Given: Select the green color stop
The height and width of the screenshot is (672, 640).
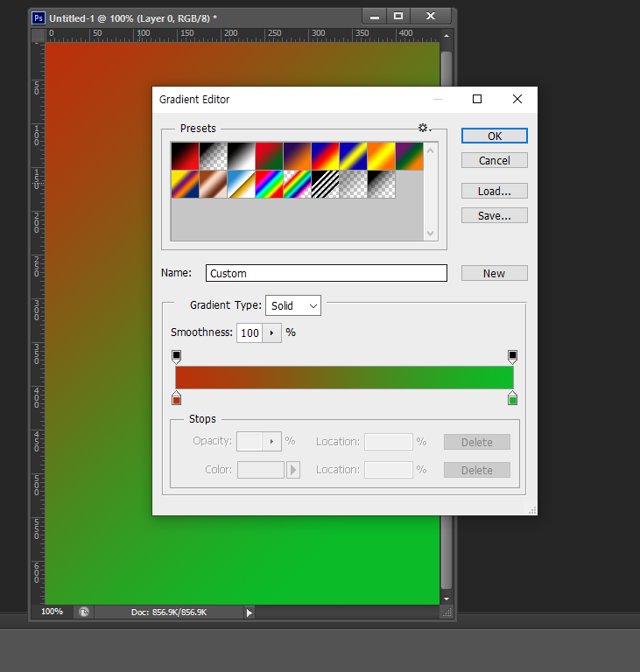Looking at the screenshot, I should 512,398.
